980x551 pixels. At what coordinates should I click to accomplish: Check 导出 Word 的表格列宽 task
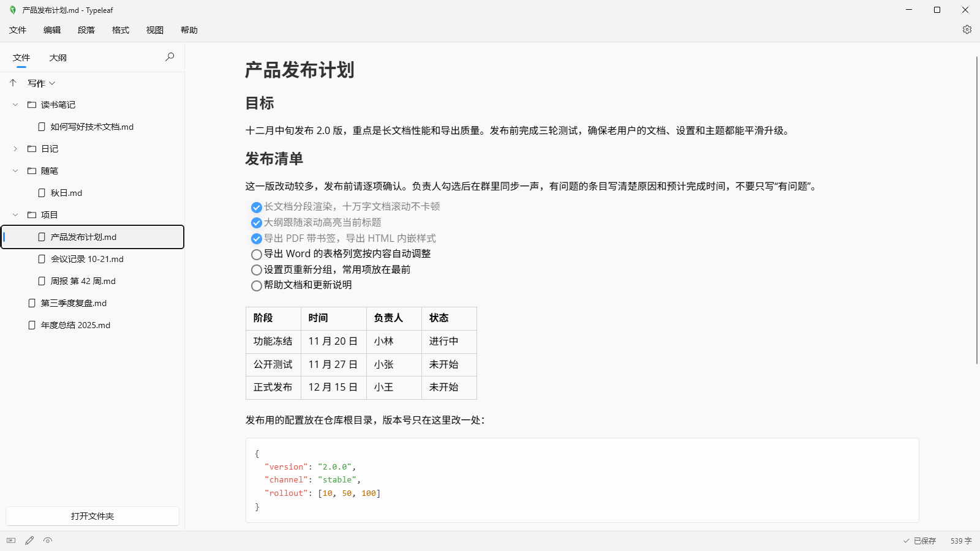257,255
